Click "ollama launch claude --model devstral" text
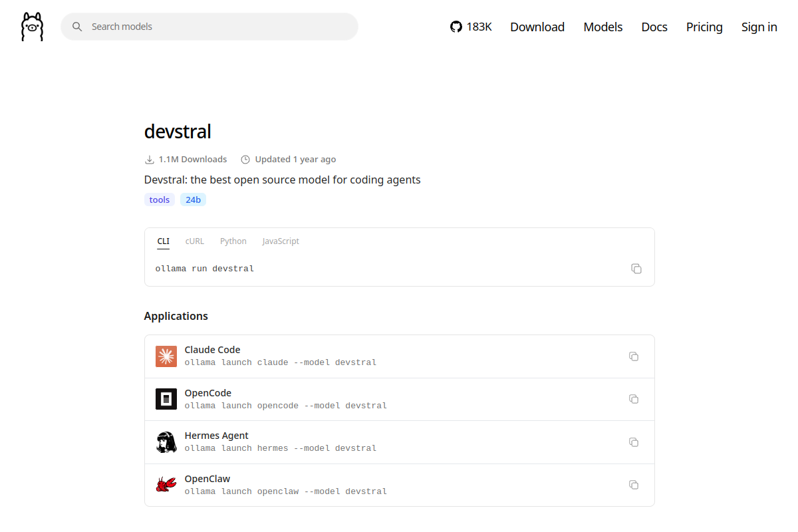Screen dimensions: 798x532 (281, 362)
